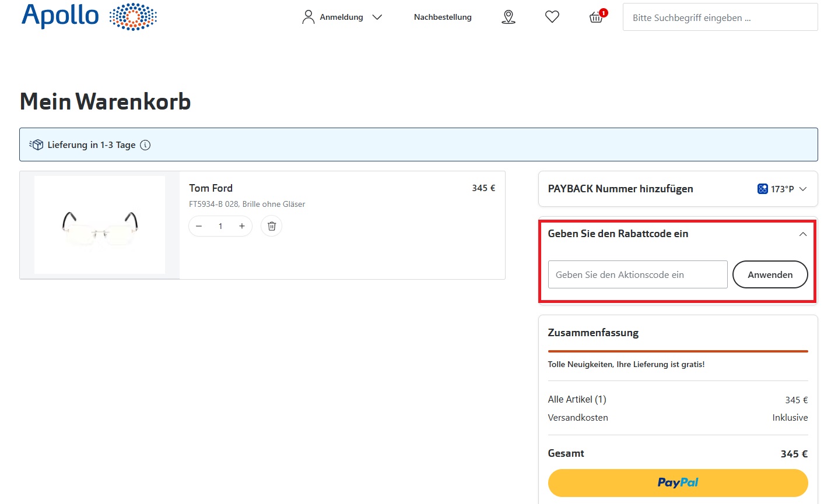Click the PAYBACK logo icon near 173°P
824x504 pixels.
pyautogui.click(x=763, y=189)
